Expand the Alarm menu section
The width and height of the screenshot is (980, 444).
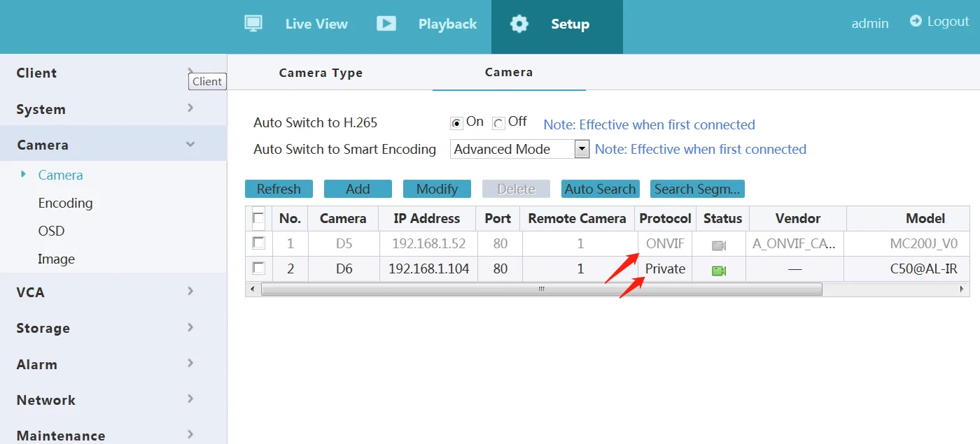[x=113, y=364]
